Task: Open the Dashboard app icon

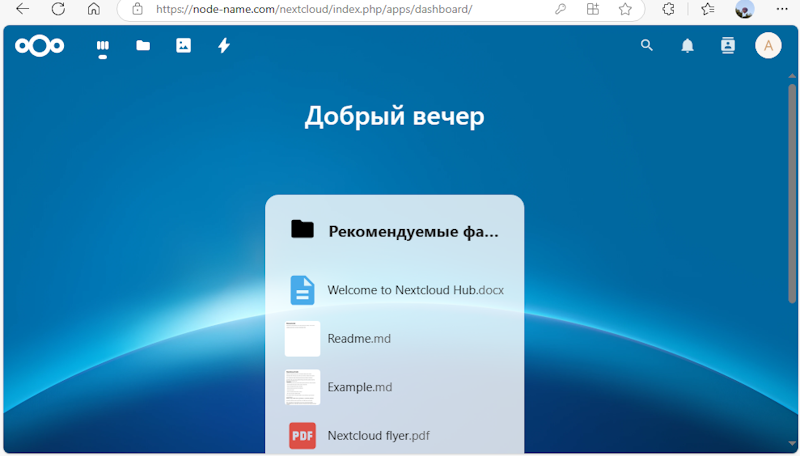Action: coord(103,46)
